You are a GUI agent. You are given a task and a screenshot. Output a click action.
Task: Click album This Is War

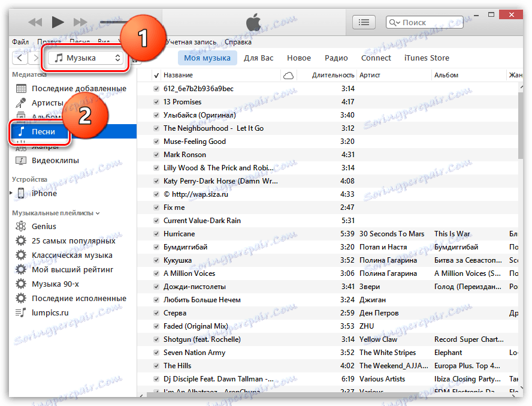click(x=452, y=234)
